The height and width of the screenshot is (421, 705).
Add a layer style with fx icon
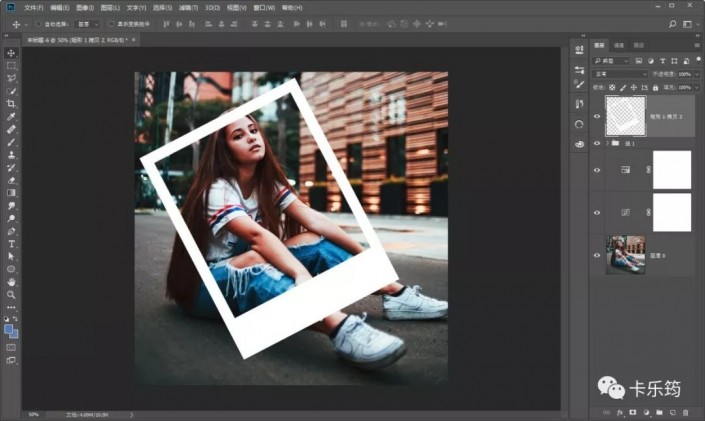coord(620,412)
